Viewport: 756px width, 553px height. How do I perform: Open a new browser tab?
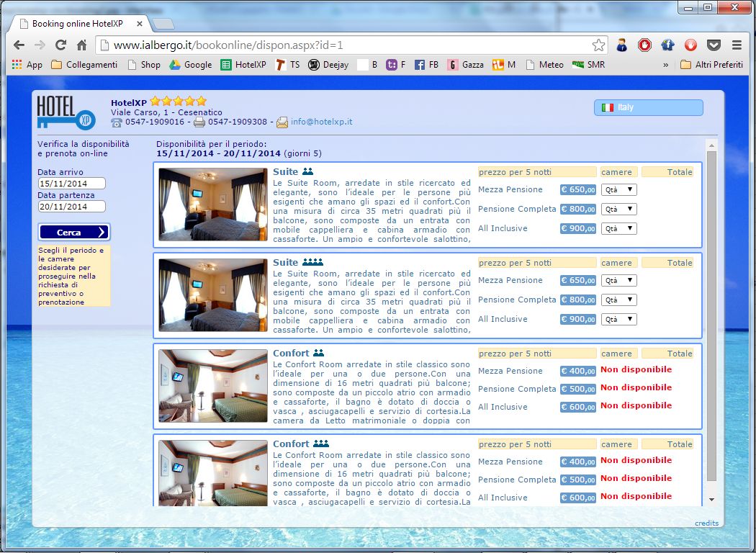coord(163,24)
